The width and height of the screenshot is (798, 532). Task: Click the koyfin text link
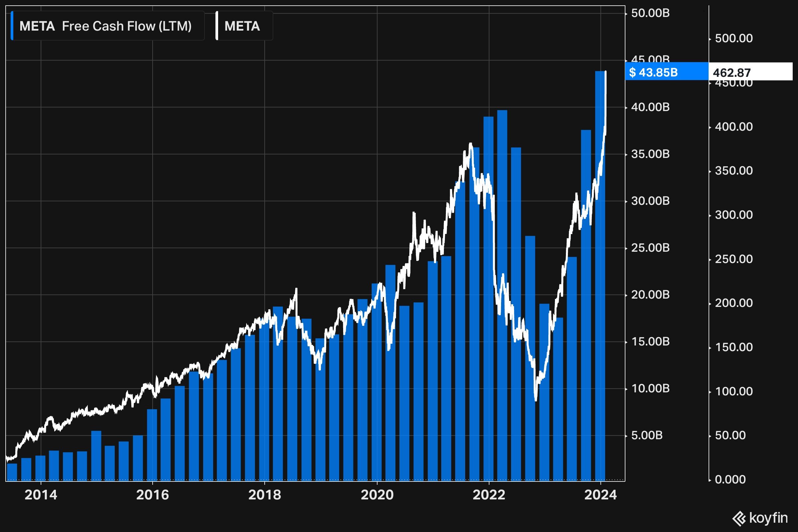click(x=768, y=518)
